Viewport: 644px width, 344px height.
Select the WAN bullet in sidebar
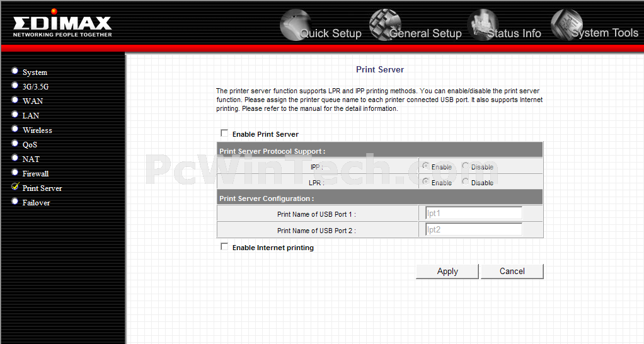14,100
